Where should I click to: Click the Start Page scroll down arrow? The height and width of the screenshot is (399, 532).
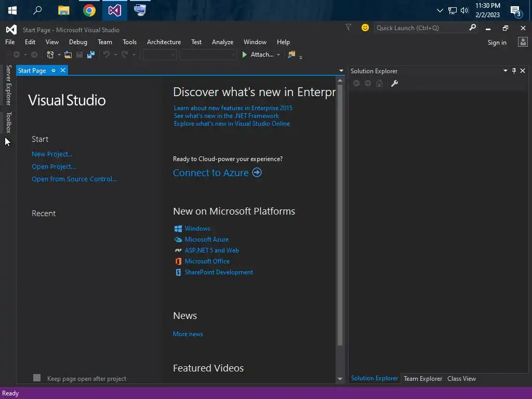click(x=340, y=379)
